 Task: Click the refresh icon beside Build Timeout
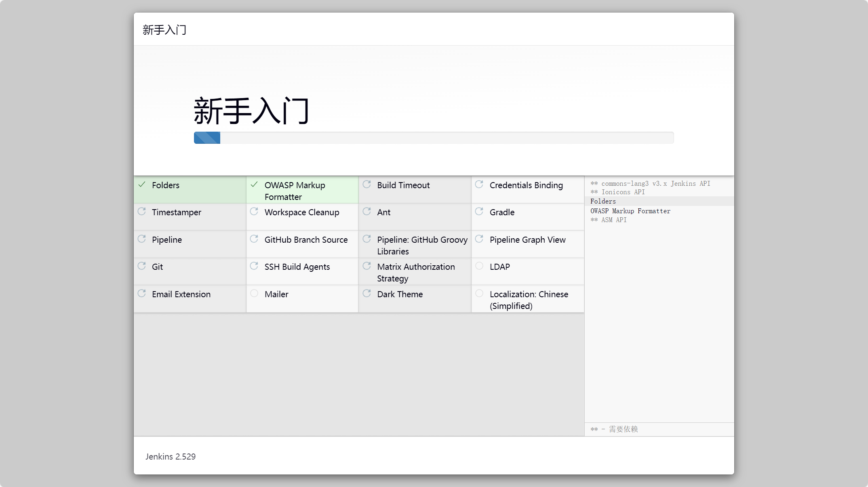367,185
